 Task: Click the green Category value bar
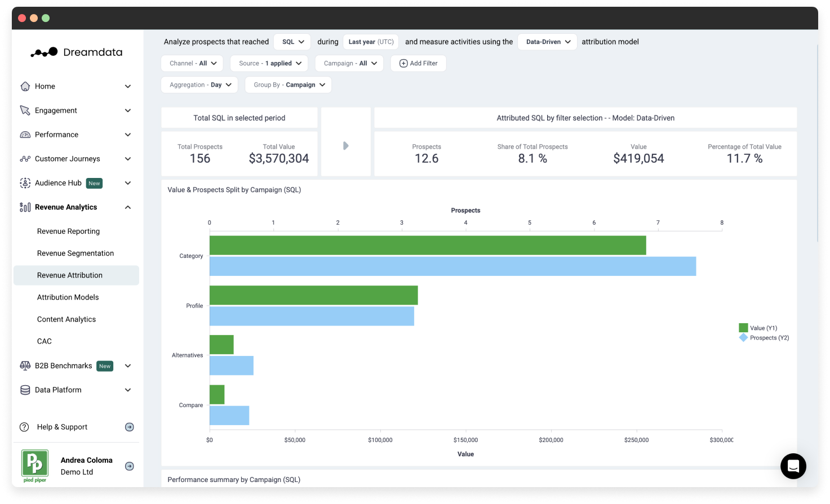[427, 246]
